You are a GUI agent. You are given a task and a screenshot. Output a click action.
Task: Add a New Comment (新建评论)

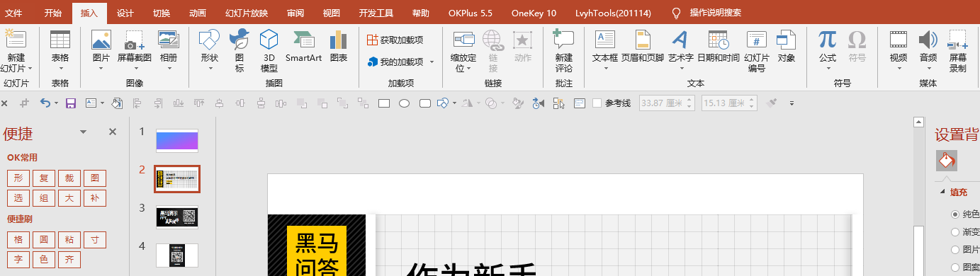[x=563, y=50]
